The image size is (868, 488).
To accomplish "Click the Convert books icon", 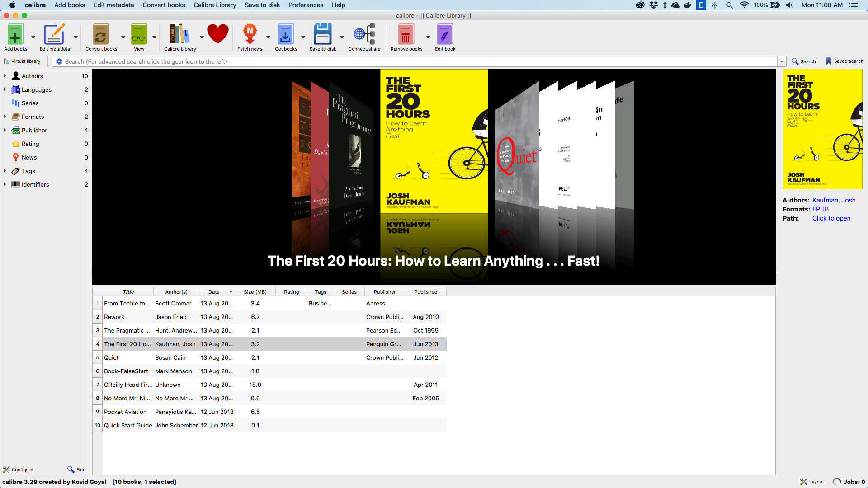I will [x=101, y=35].
